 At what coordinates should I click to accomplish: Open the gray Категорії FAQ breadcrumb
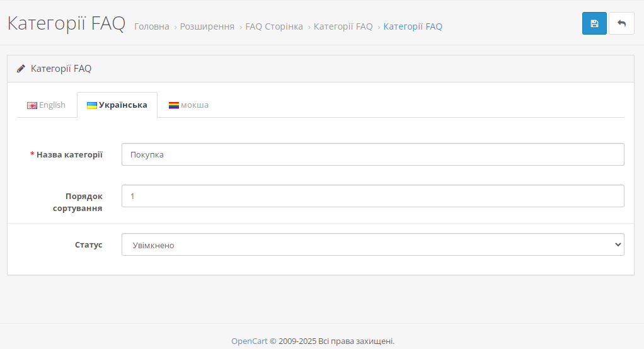pos(343,26)
